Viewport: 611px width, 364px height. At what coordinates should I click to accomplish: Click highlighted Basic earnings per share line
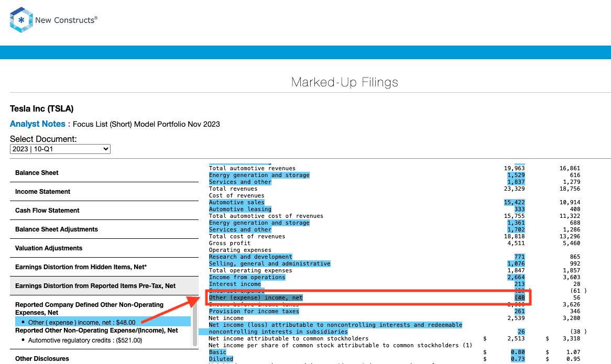pyautogui.click(x=217, y=352)
